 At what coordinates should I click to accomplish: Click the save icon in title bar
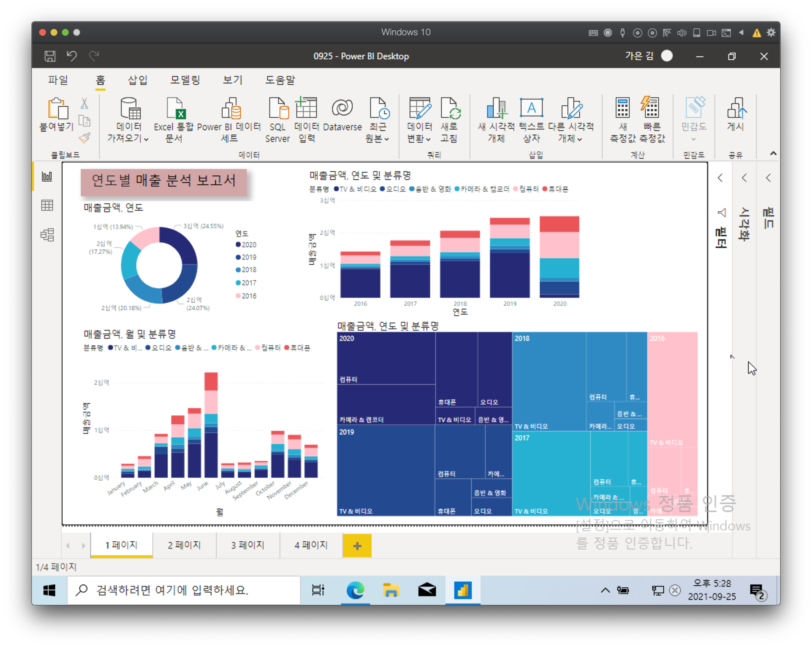[50, 56]
